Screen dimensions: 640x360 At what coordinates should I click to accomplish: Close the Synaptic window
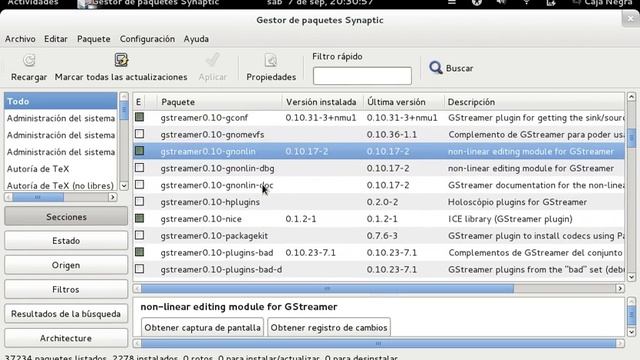(631, 18)
